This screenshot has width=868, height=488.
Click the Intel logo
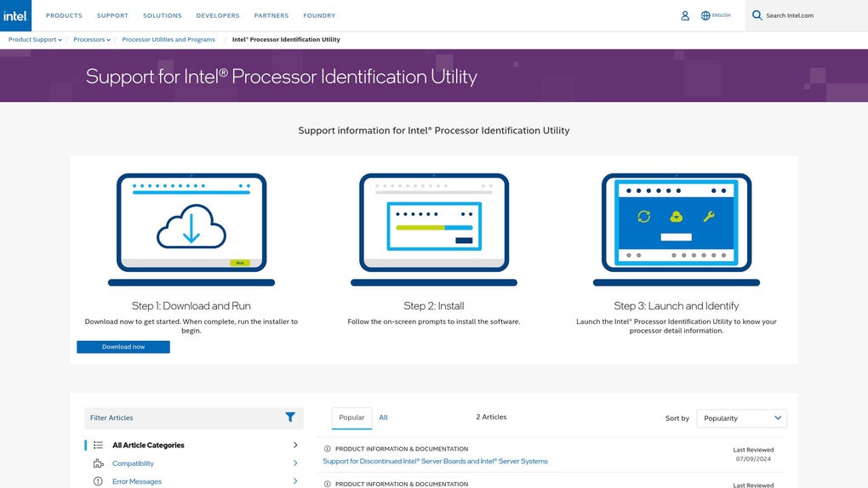pyautogui.click(x=15, y=15)
